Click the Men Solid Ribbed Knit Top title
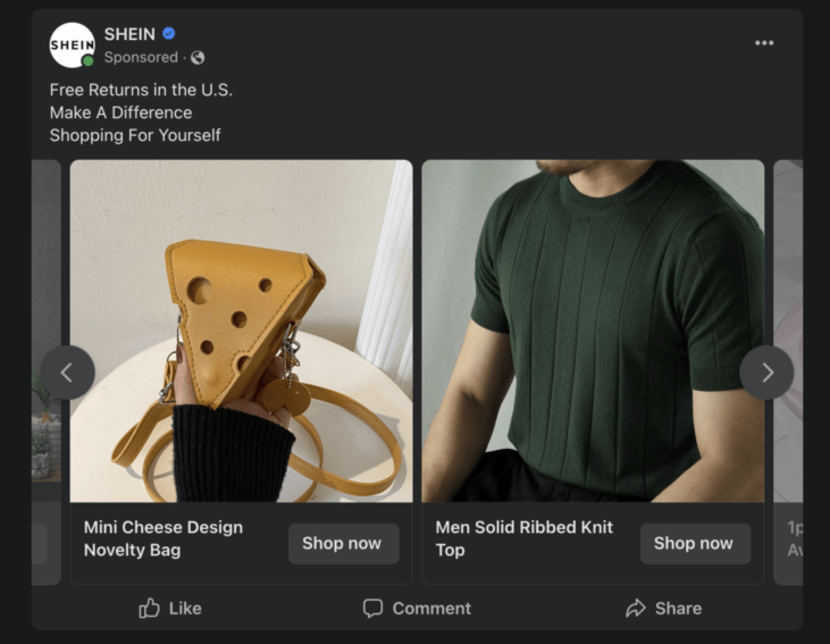Viewport: 830px width, 644px height. [524, 538]
